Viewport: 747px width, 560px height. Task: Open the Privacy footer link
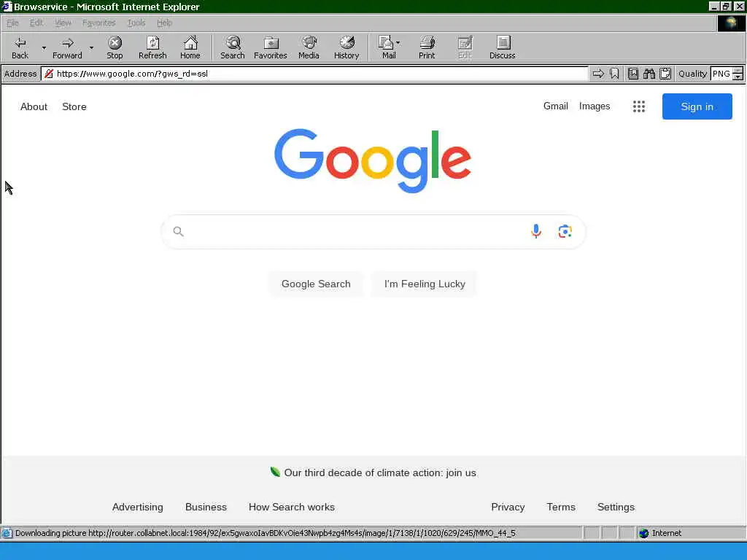(x=508, y=507)
